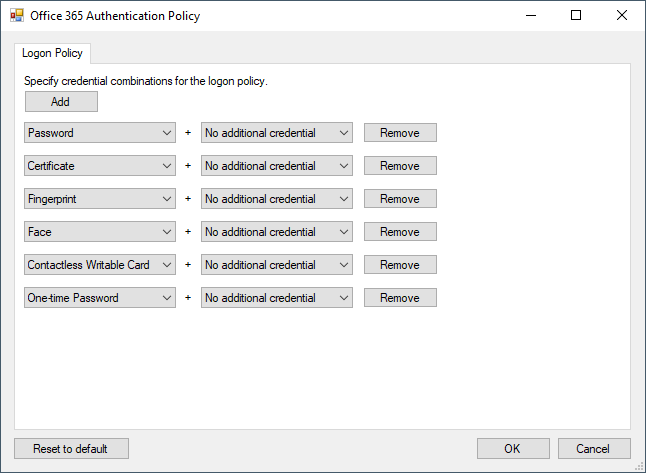
Task: Click Reset to default button
Action: [71, 448]
